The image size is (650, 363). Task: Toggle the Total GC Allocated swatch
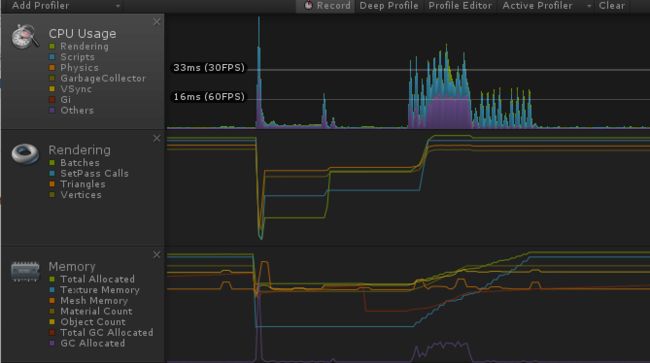(52, 332)
